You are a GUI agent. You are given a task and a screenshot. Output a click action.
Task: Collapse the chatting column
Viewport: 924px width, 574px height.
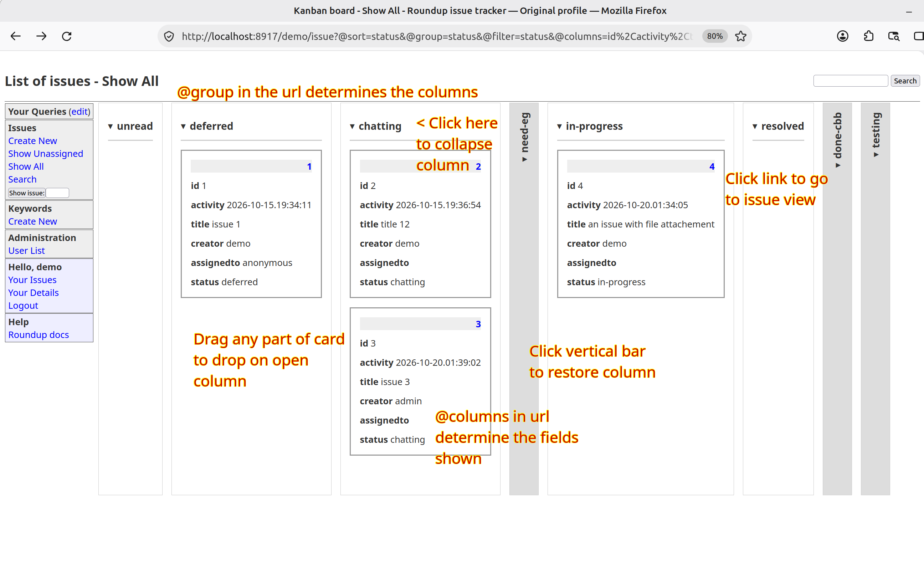point(375,126)
